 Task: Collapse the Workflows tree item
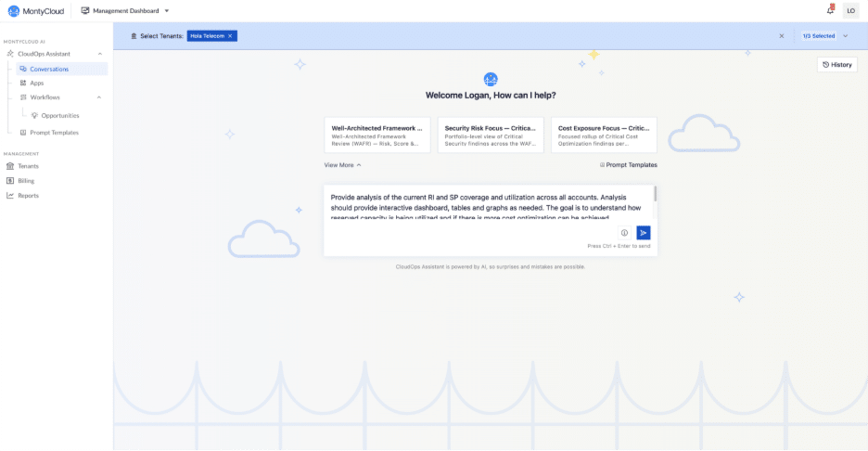[99, 97]
